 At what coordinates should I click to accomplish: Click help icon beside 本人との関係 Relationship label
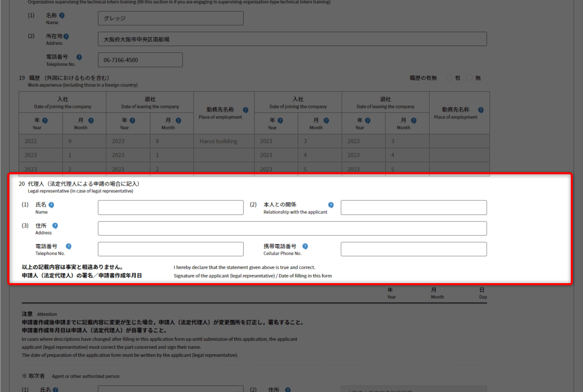[331, 205]
